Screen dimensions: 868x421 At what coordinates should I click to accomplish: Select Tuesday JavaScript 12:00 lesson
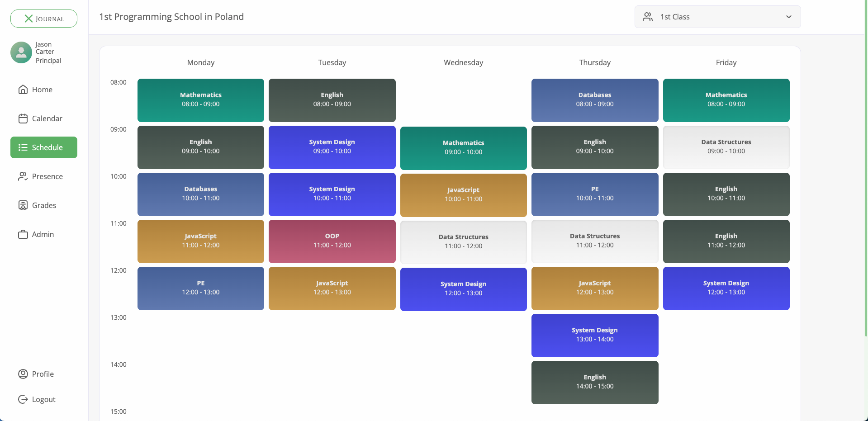click(332, 289)
